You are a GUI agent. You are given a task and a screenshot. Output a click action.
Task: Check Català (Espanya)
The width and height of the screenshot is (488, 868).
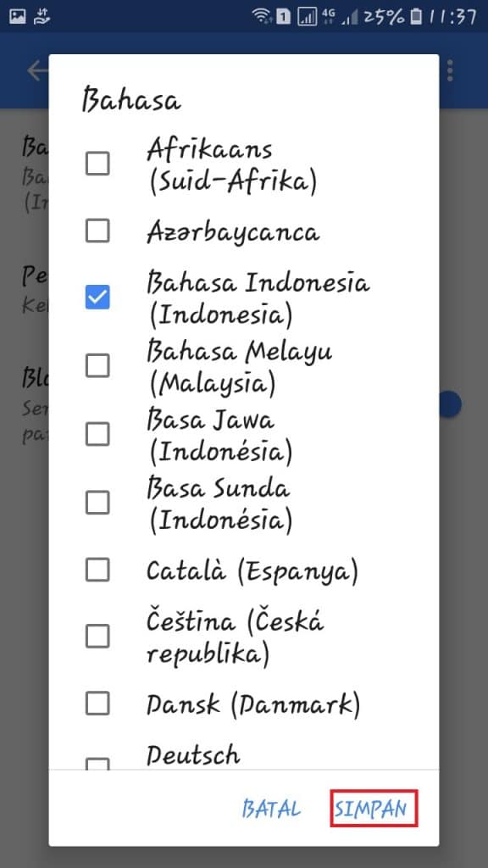97,570
